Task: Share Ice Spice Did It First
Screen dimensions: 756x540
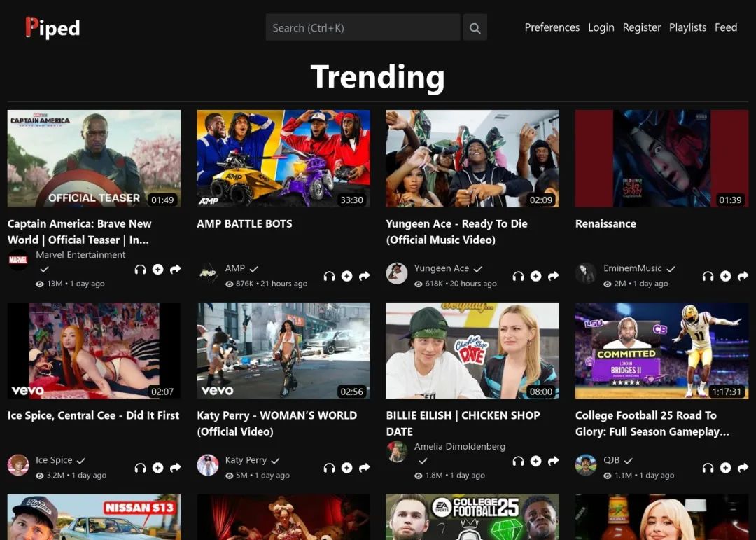Action: click(176, 468)
